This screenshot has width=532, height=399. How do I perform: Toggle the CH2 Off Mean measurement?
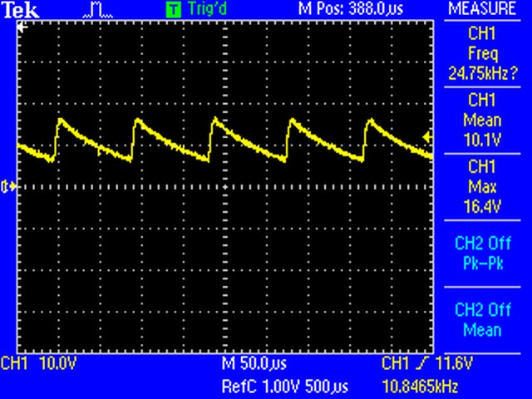tap(483, 320)
